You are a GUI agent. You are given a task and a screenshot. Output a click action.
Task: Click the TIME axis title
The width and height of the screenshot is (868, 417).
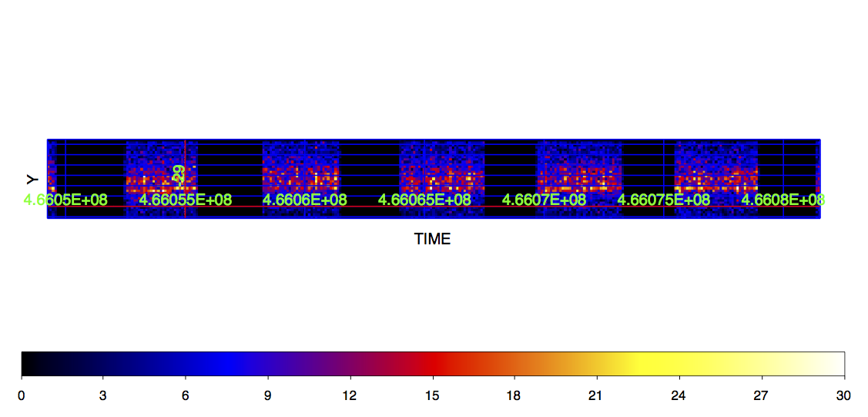tap(432, 239)
